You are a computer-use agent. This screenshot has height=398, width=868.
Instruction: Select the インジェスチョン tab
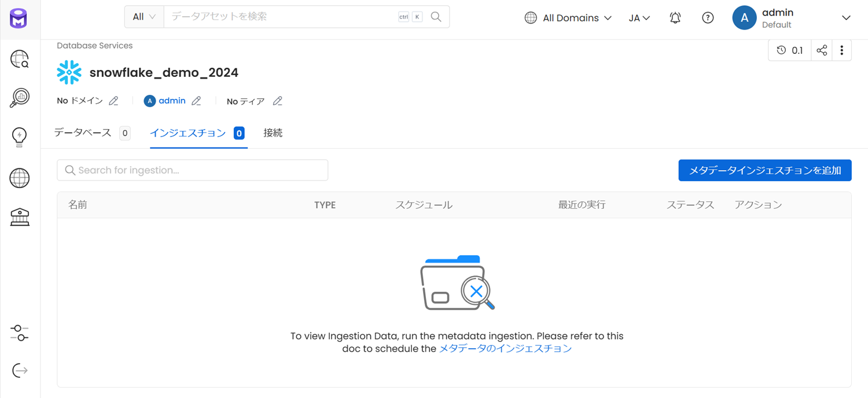tap(197, 133)
